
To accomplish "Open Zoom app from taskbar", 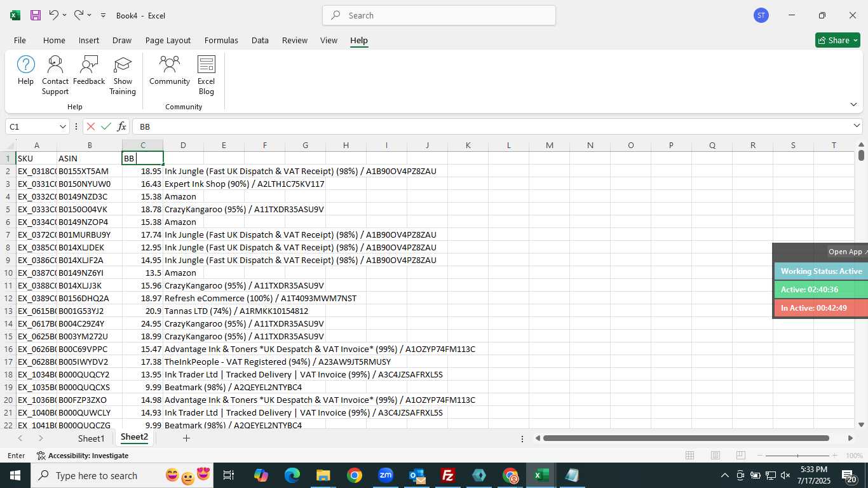I will [x=386, y=475].
